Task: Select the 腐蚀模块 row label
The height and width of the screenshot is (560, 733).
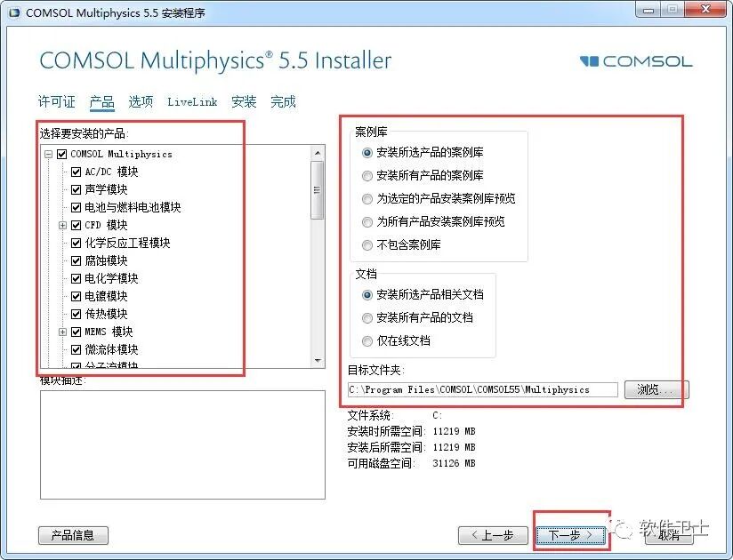Action: click(x=106, y=260)
